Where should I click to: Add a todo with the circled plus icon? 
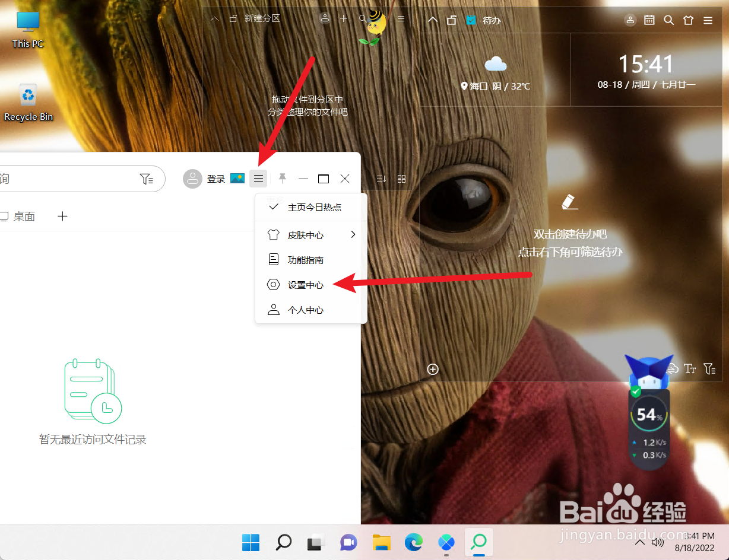[x=433, y=370]
